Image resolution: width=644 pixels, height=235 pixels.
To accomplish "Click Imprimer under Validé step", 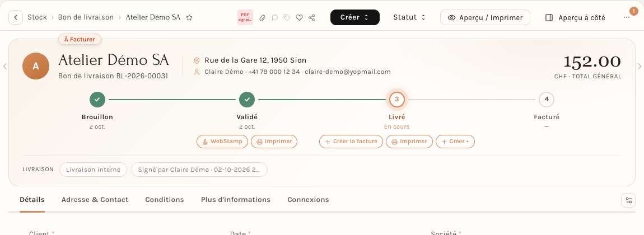I will click(x=274, y=142).
